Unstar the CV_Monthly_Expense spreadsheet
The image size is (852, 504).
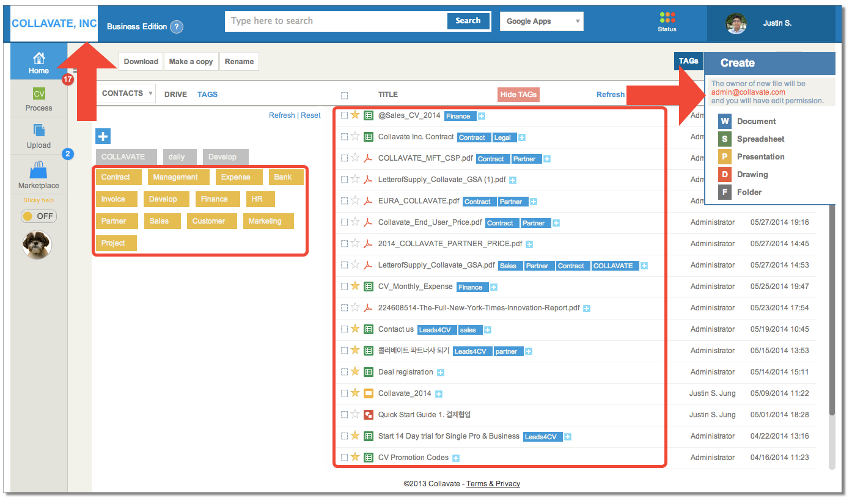click(x=355, y=286)
